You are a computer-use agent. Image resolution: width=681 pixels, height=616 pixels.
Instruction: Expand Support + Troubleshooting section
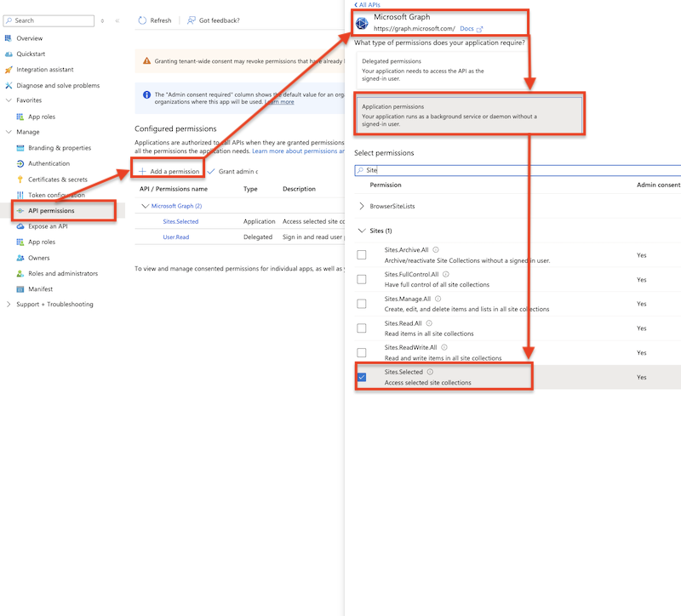tap(9, 305)
